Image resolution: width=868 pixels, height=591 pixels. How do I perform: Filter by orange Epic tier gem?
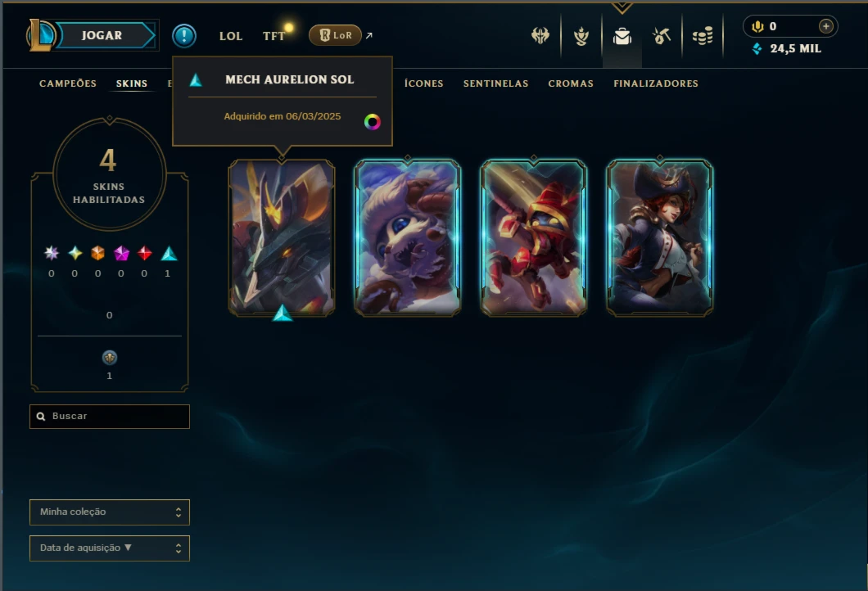98,253
